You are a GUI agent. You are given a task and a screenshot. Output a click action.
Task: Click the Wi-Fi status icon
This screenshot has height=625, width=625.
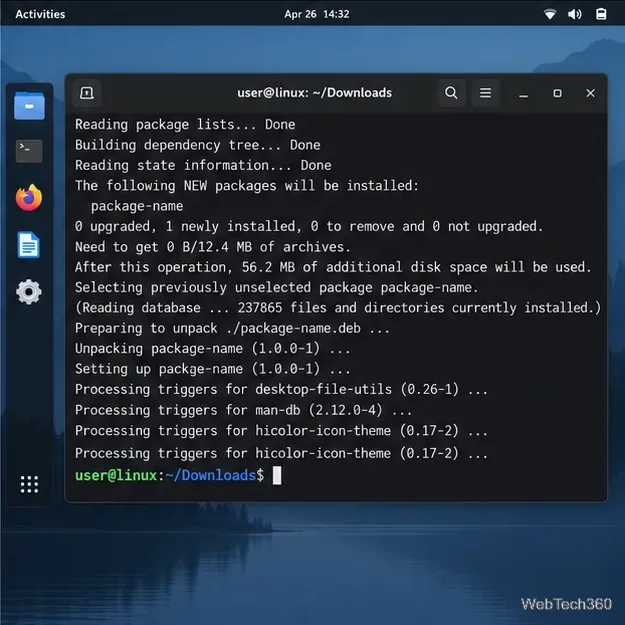pyautogui.click(x=550, y=14)
